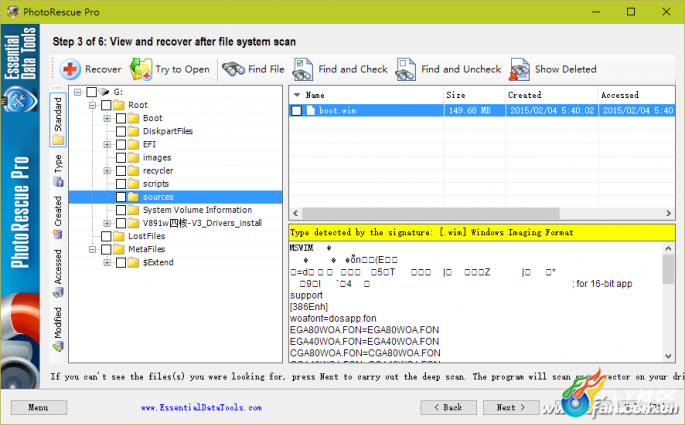Click the Try to Open icon
685x425 pixels.
coord(141,69)
